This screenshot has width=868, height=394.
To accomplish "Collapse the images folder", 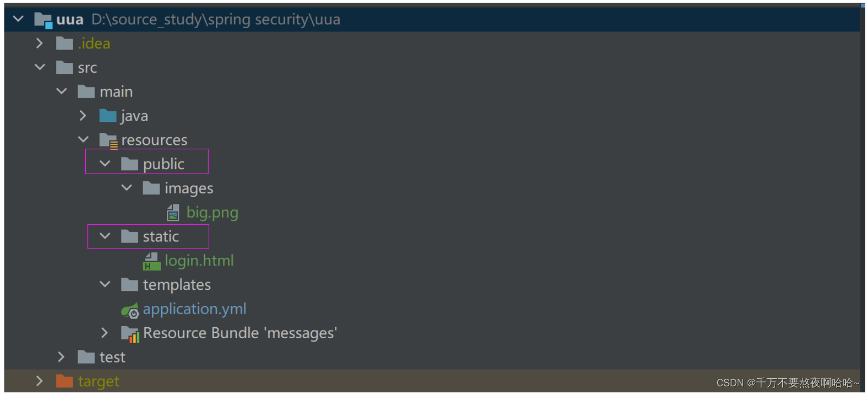I will click(x=126, y=188).
